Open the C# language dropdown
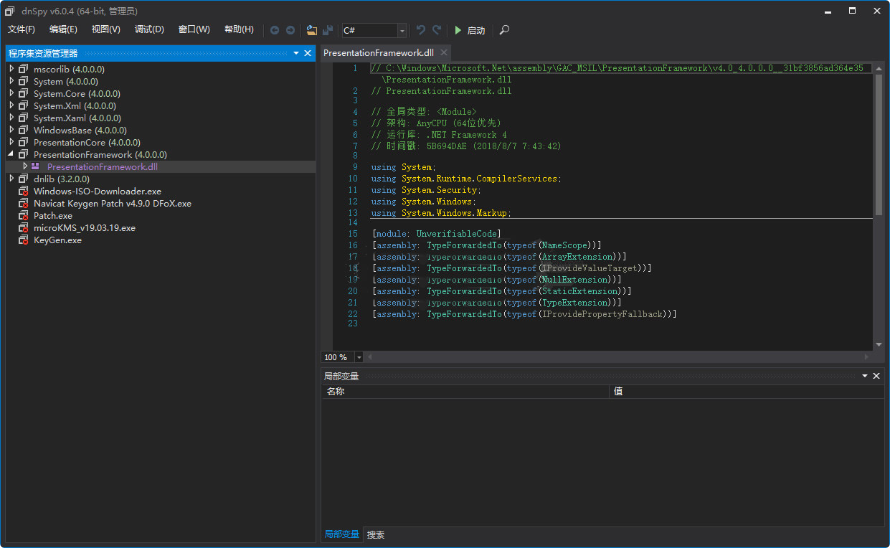This screenshot has width=892, height=551. click(x=402, y=31)
